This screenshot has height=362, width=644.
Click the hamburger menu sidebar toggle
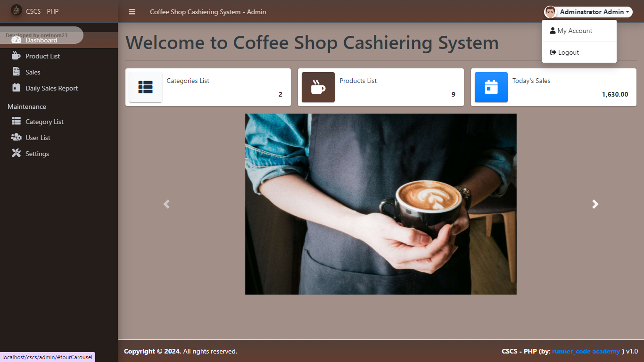click(132, 12)
